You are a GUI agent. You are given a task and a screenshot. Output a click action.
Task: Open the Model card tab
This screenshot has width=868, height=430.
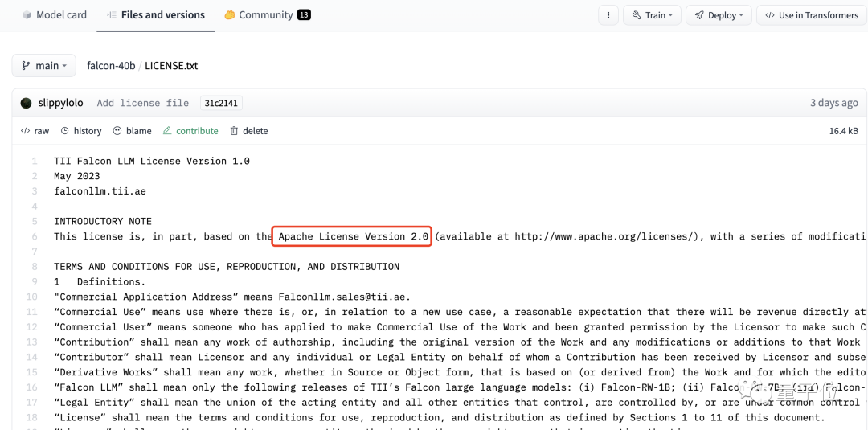55,15
